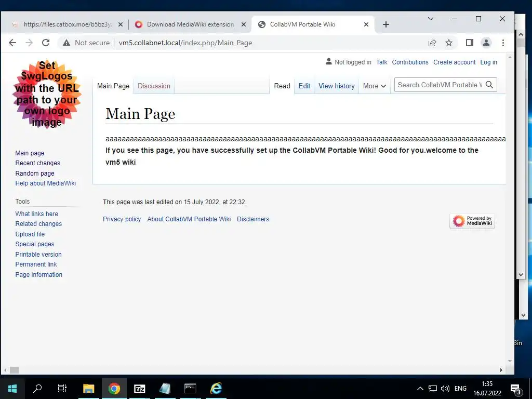Open the Privacy policy link
This screenshot has width=532, height=399.
coord(122,219)
